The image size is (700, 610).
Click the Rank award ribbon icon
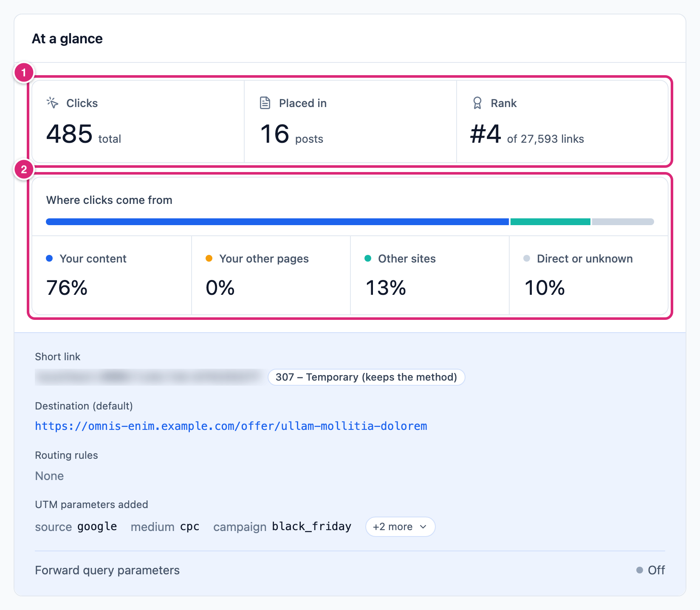pyautogui.click(x=477, y=103)
